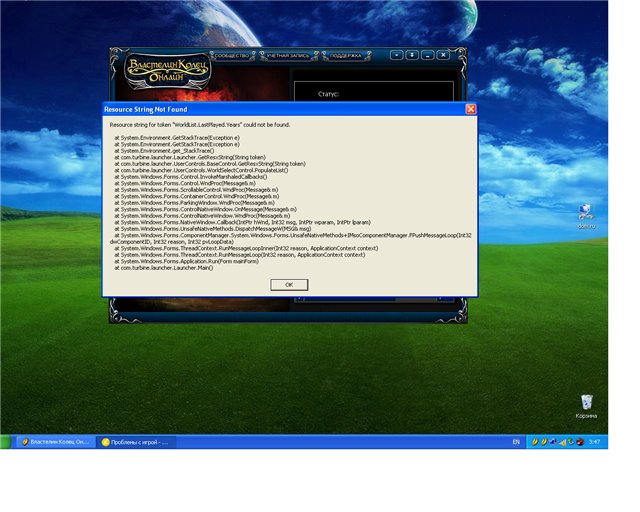Click the launcher's minus button

click(397, 55)
